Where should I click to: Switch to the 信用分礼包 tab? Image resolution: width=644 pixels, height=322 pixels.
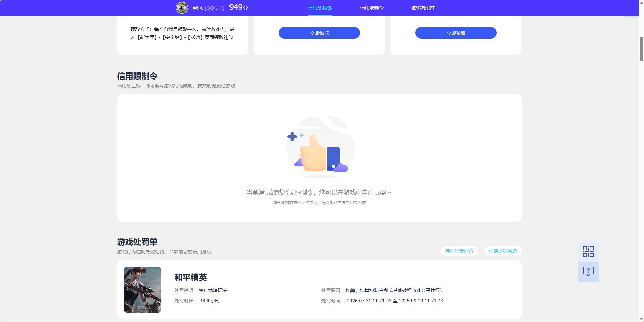coord(319,8)
